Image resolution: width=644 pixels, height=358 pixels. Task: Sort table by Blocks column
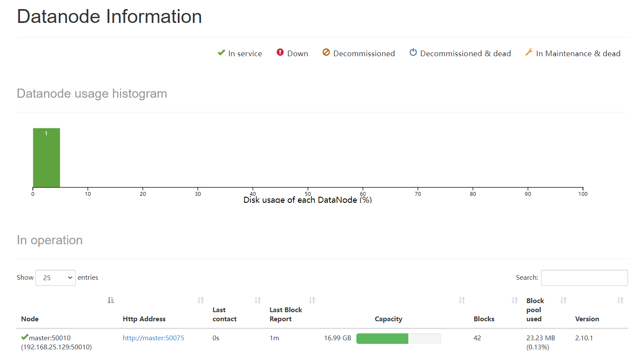pyautogui.click(x=515, y=300)
